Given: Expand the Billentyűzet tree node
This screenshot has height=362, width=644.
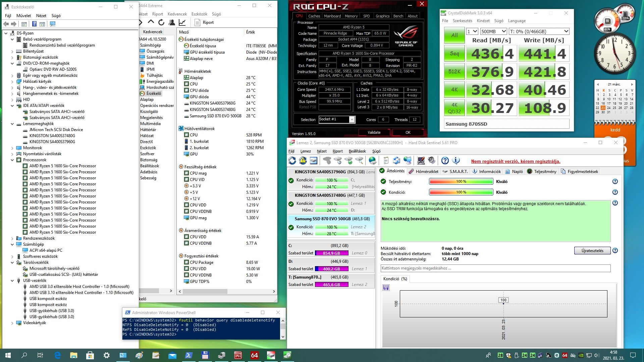Looking at the screenshot, I should [12, 51].
